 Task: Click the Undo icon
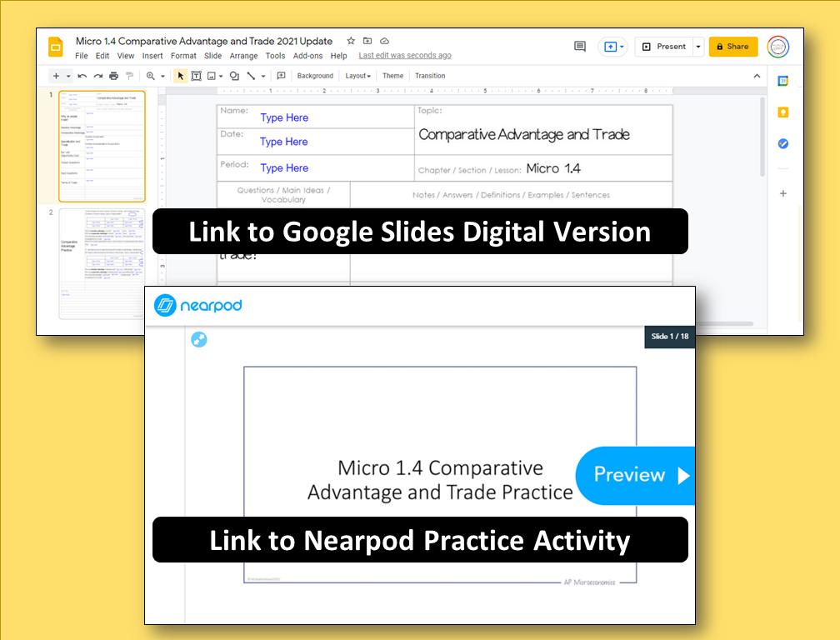click(81, 75)
